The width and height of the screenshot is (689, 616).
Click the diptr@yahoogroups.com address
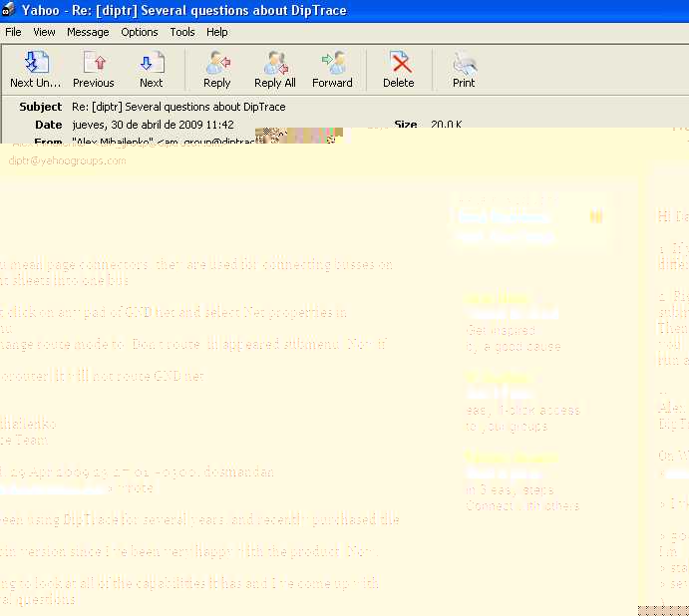pos(67,160)
